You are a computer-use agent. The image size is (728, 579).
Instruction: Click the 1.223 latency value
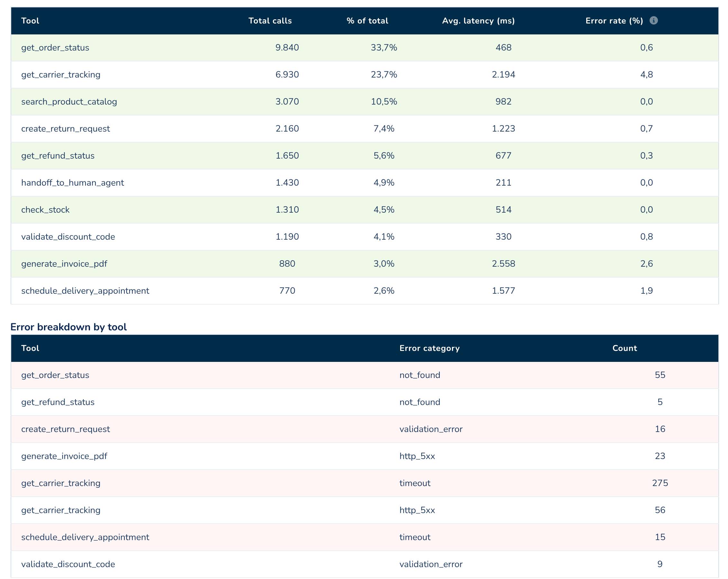[503, 129]
